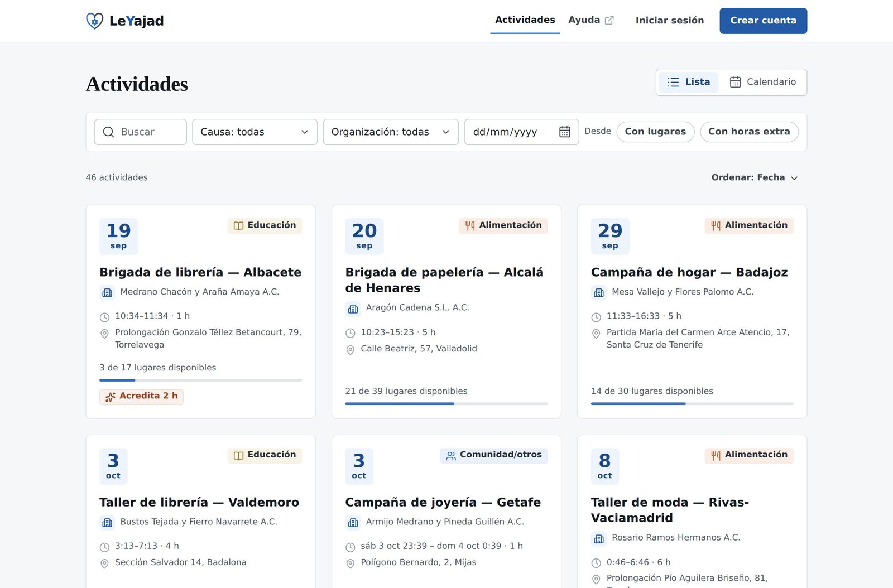Open the Causa: todas dropdown
Viewport: 893px width, 588px height.
(x=255, y=132)
